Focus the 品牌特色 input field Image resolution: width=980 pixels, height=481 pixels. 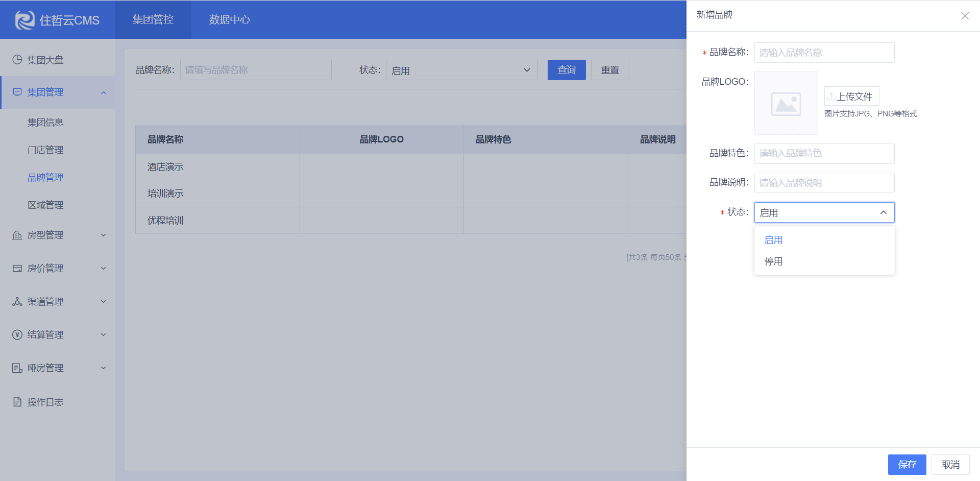pos(824,154)
